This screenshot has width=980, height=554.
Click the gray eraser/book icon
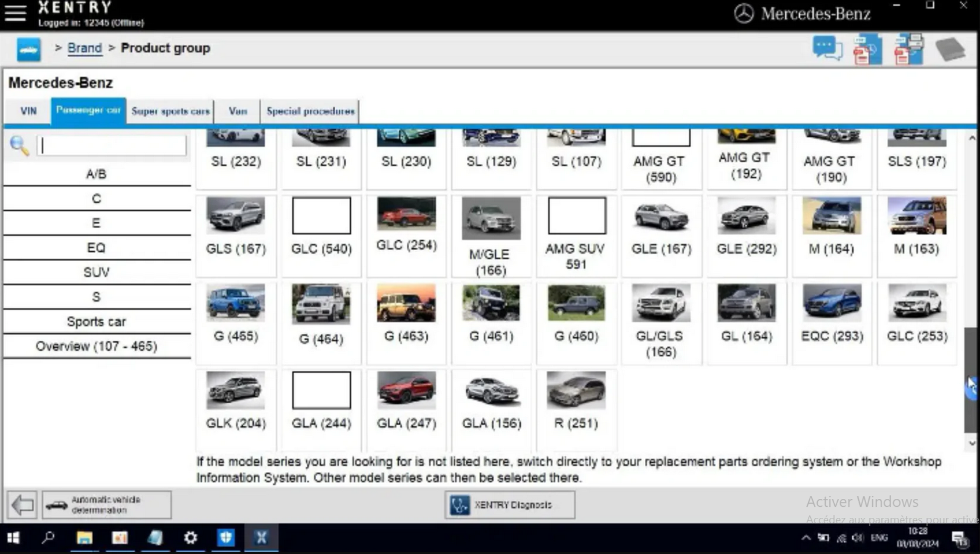[x=950, y=49]
